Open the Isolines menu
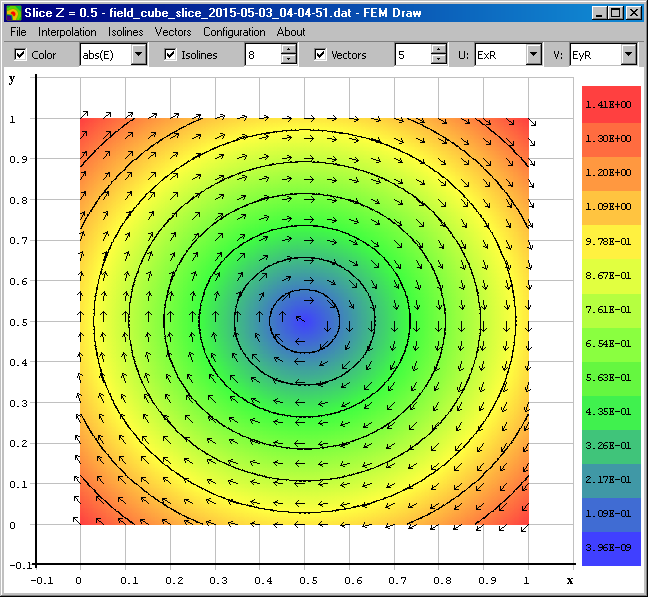Screen dimensions: 648x597 click(x=126, y=32)
